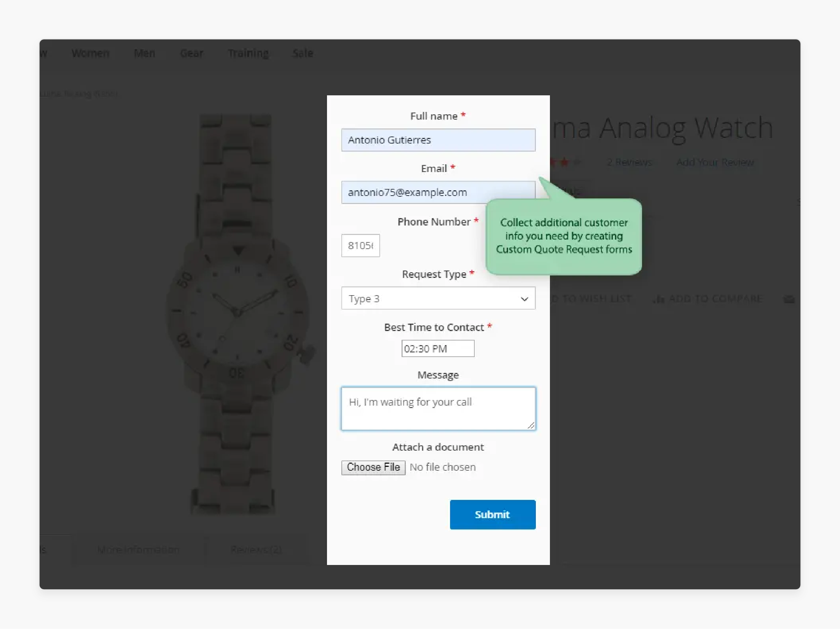Click the Best Time to Contact field
Viewport: 840px width, 629px height.
[438, 348]
